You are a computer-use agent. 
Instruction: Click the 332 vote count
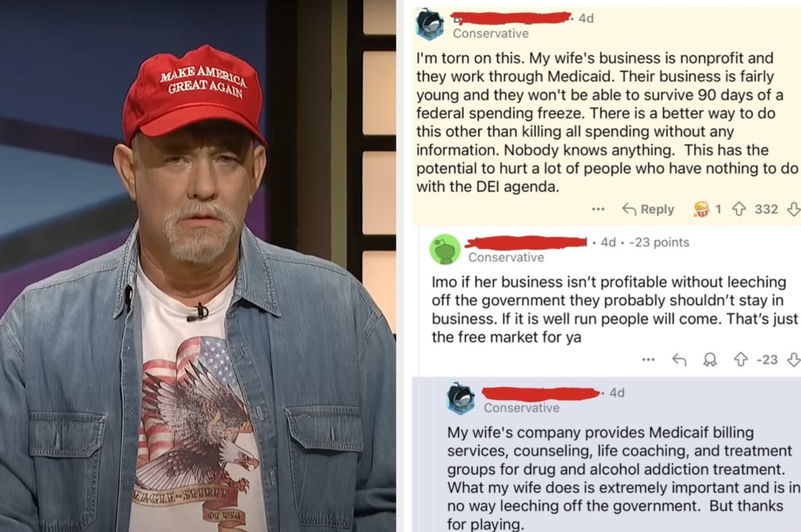pyautogui.click(x=766, y=209)
